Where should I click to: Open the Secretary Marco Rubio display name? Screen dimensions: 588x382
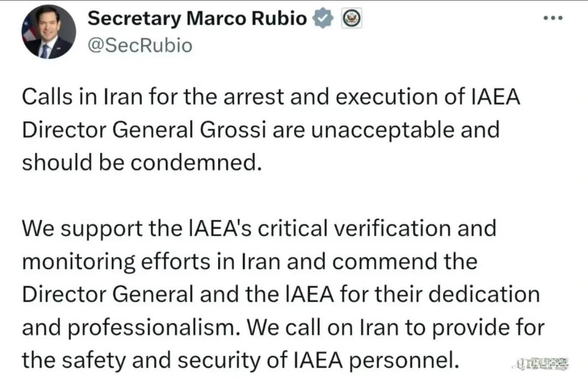(197, 19)
